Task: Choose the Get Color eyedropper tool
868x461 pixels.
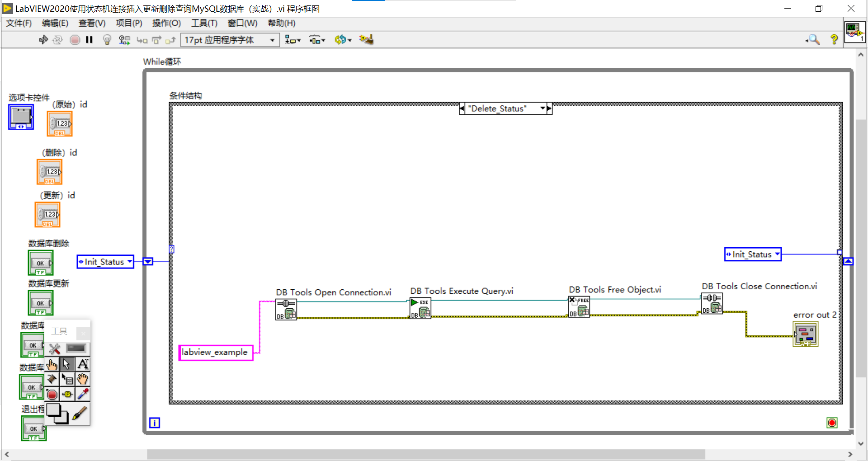Action: tap(83, 394)
